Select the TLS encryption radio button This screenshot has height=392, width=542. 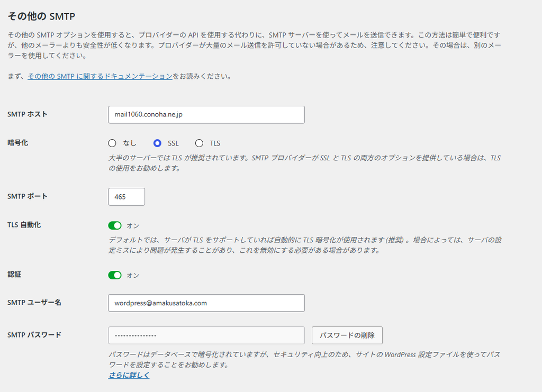tap(199, 143)
